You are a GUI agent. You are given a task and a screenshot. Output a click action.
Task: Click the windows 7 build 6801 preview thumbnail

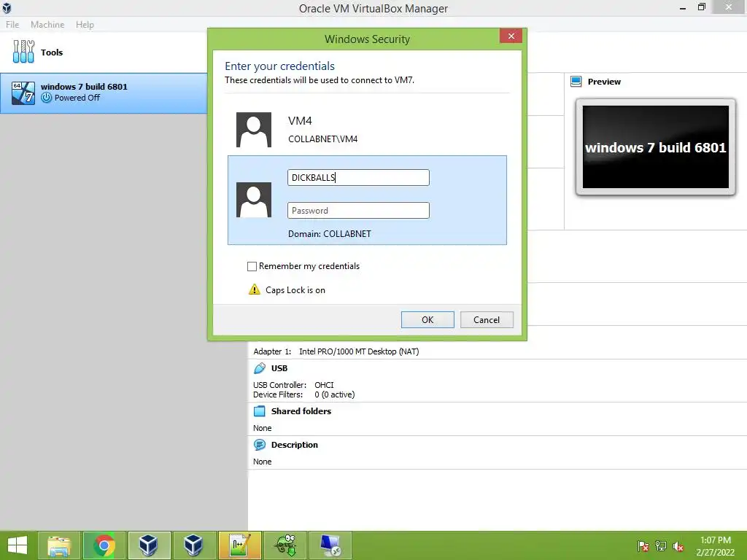coord(656,147)
